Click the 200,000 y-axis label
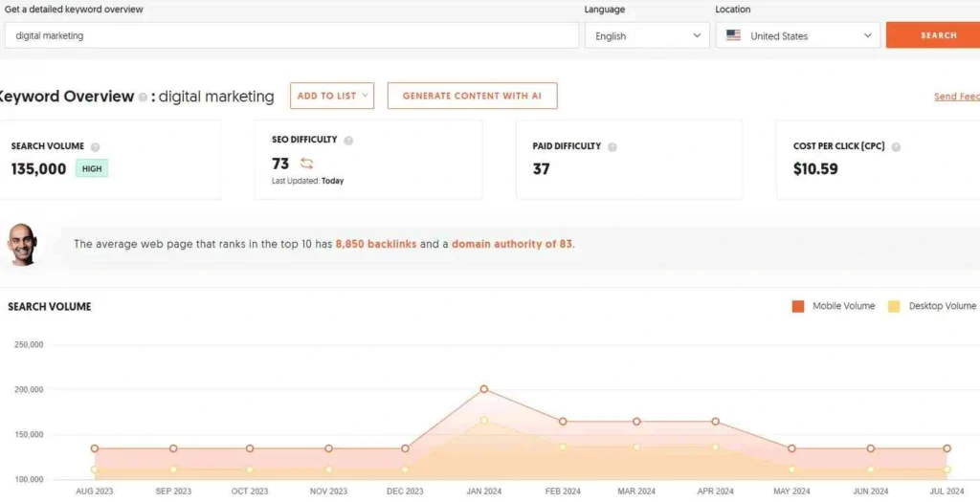Viewport: 980px width, 502px height. click(x=29, y=389)
